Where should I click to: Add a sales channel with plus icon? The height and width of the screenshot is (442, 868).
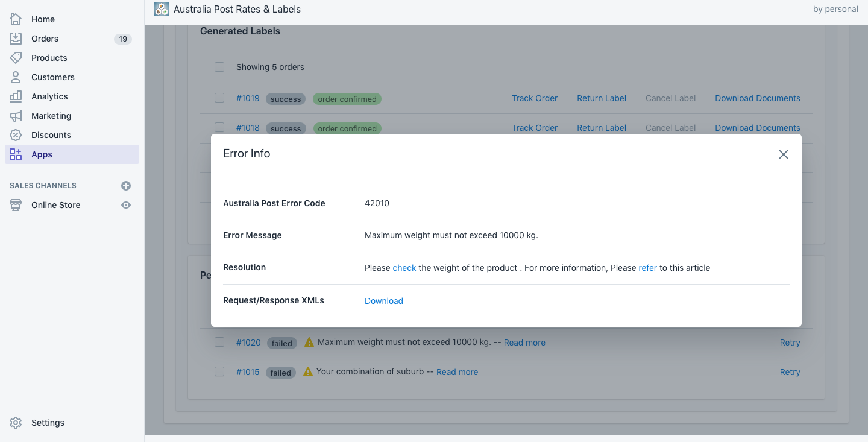click(x=126, y=186)
